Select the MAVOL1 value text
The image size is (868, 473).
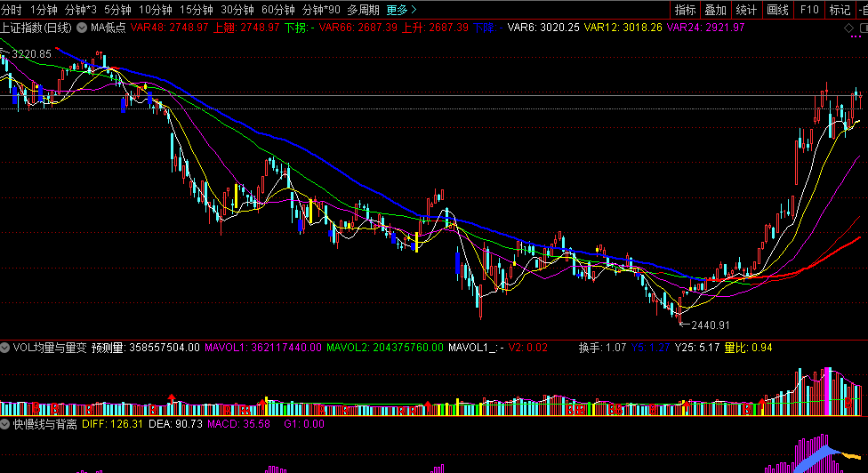(x=263, y=348)
